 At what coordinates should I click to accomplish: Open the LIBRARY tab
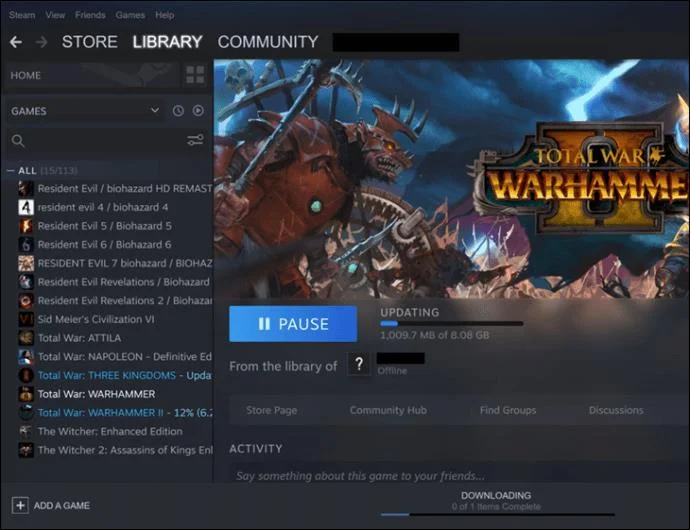[x=167, y=42]
